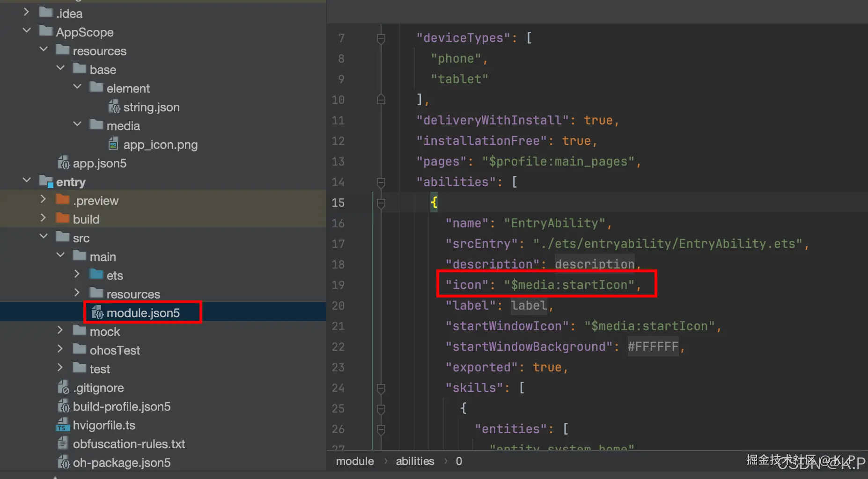Collapse the AppScope folder chevron
Screen dimensions: 868x479
(27, 31)
